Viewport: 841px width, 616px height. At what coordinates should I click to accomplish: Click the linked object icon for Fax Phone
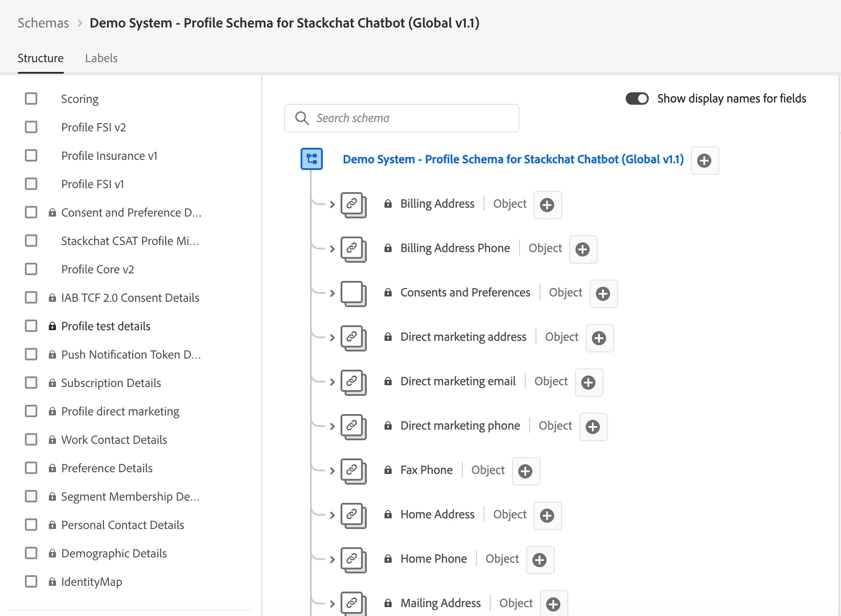353,471
